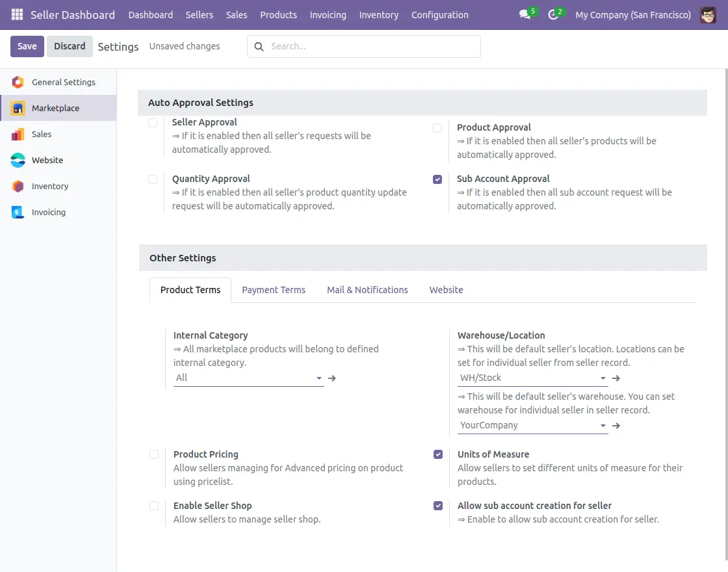The width and height of the screenshot is (728, 572).
Task: Click the settings search field
Action: pyautogui.click(x=370, y=46)
